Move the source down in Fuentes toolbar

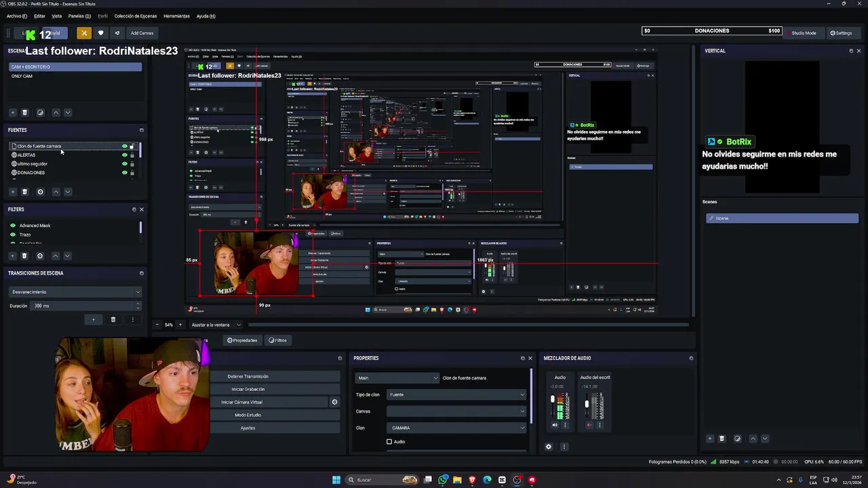coord(67,192)
